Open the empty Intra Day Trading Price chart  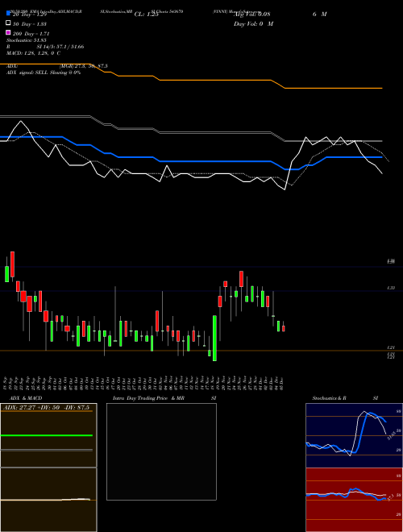[161, 451]
